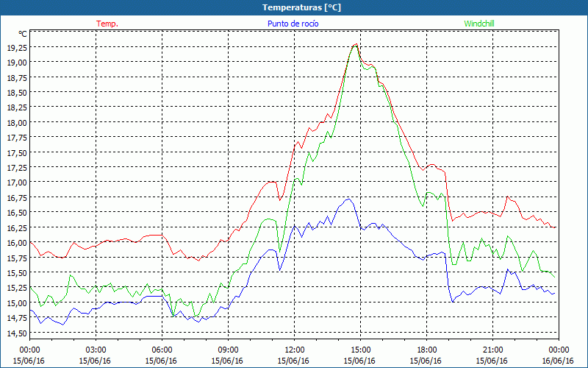Select the 18,25 y-axis value
Image resolution: width=588 pixels, height=368 pixels.
tap(17, 107)
